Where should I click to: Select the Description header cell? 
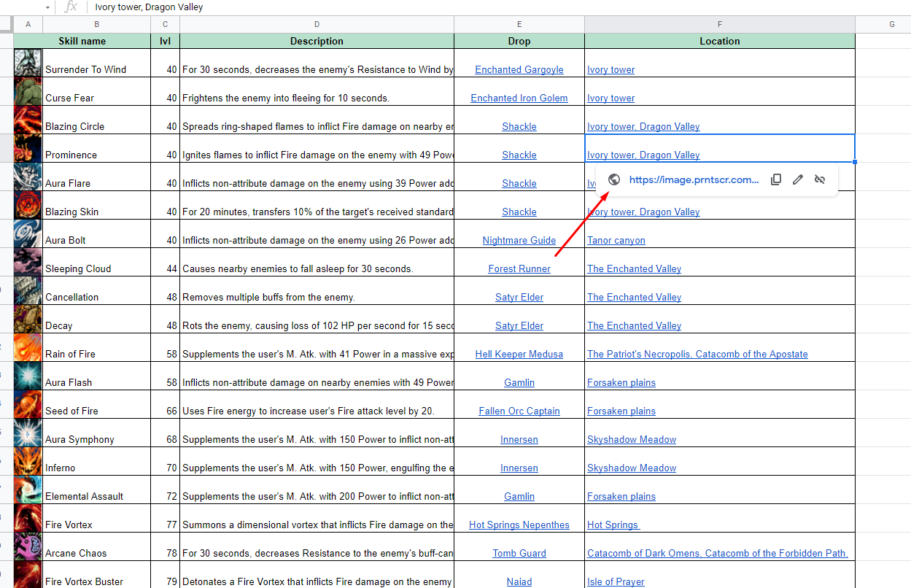[317, 41]
